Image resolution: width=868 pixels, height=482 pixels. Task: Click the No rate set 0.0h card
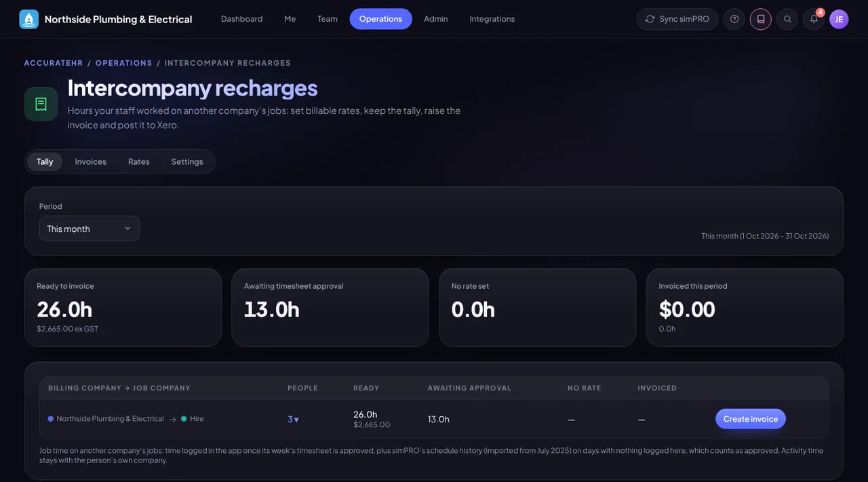click(538, 308)
